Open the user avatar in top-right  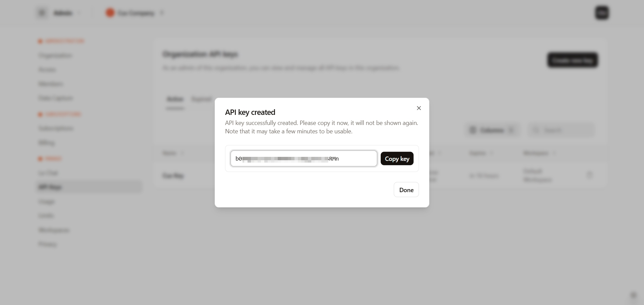click(x=602, y=13)
